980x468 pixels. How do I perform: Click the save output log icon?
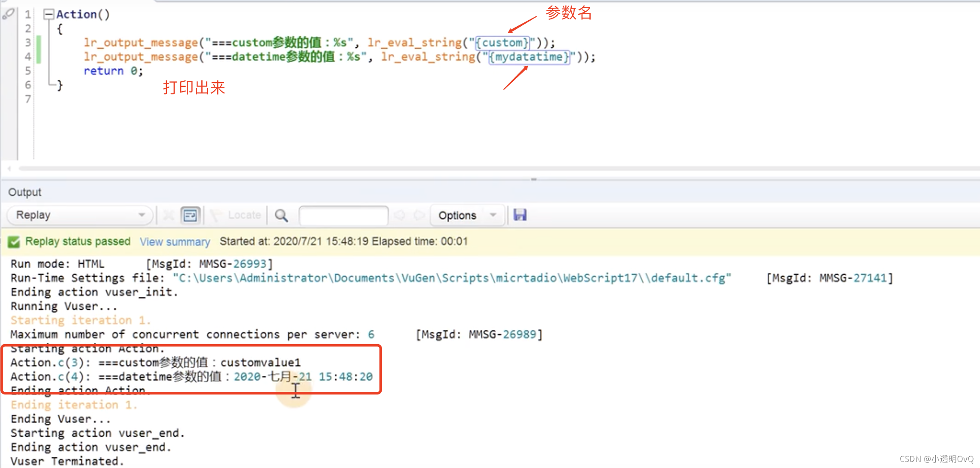tap(520, 215)
